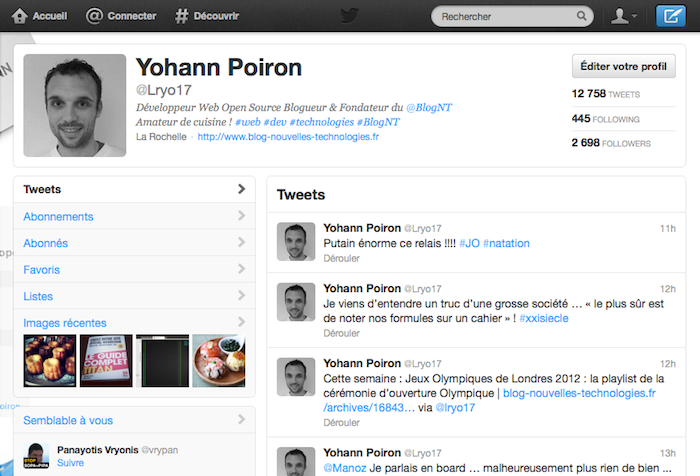Click the chevron on Images récentes row
Viewport: 700px width, 476px height.
click(x=242, y=322)
